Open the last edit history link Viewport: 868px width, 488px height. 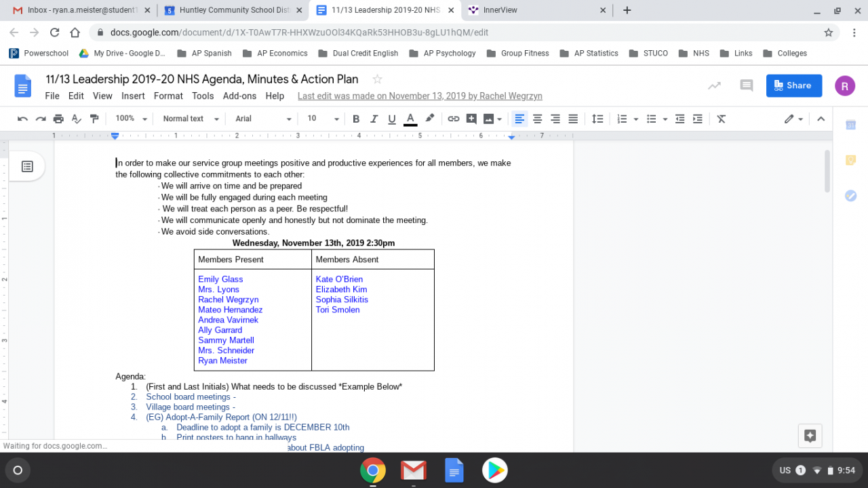[x=420, y=96]
